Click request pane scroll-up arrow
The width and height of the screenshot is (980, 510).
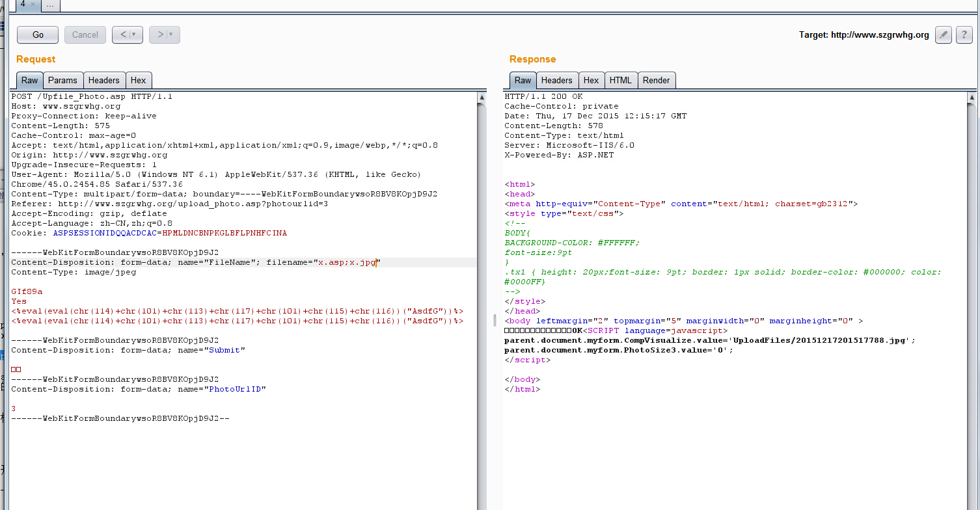click(482, 97)
